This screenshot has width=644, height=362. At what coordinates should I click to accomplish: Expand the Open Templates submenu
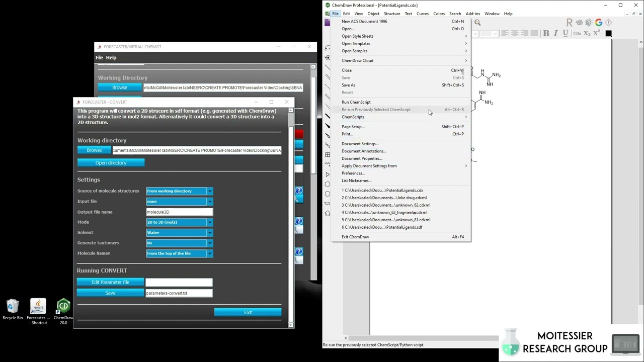pos(401,43)
